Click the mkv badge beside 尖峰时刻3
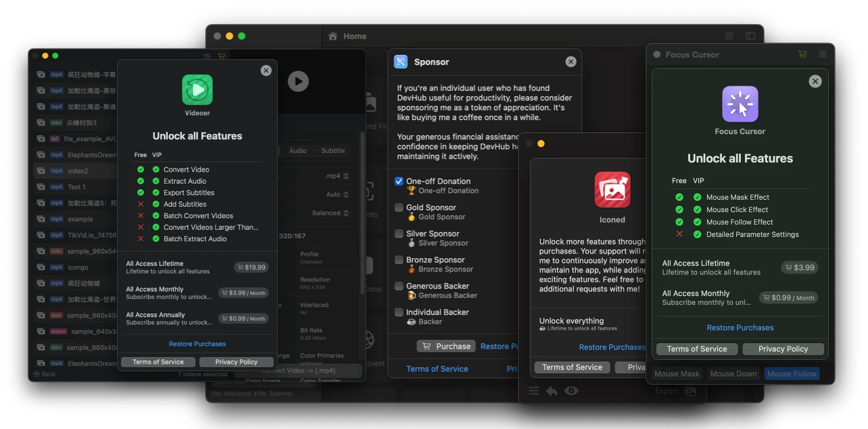 pos(56,123)
